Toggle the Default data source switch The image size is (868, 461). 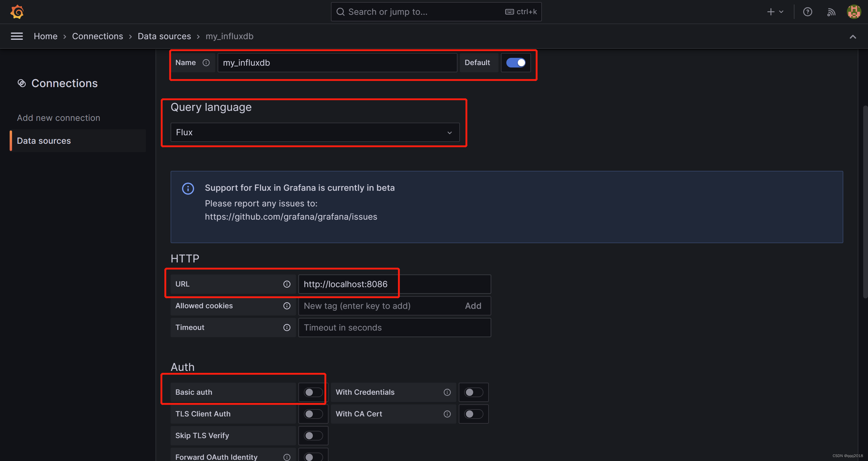(x=516, y=63)
